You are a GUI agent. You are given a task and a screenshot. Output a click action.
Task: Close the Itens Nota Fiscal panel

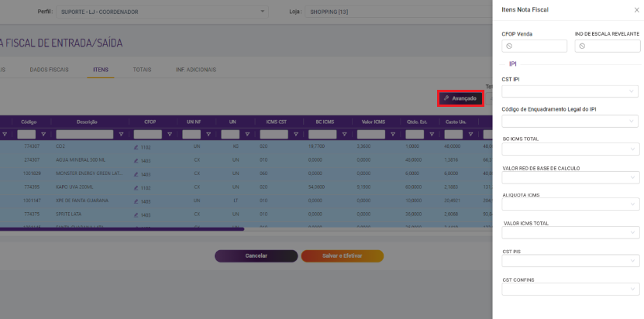(636, 10)
